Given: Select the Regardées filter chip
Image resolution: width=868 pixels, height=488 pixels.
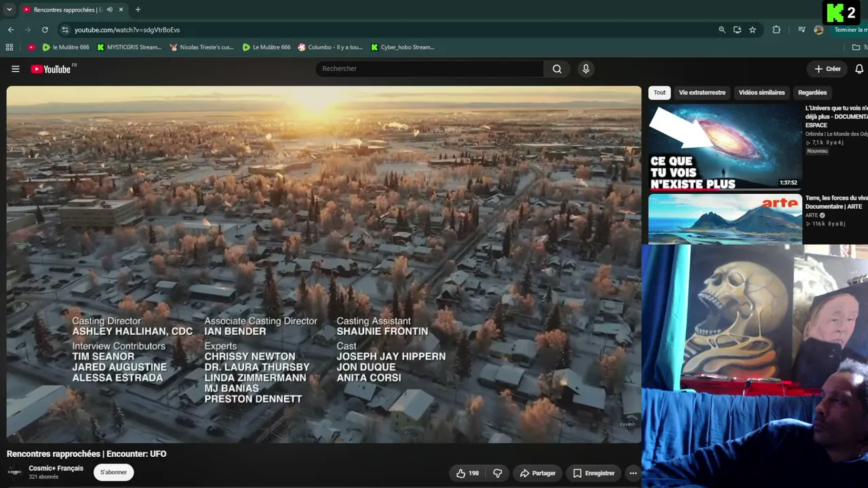Looking at the screenshot, I should 812,92.
